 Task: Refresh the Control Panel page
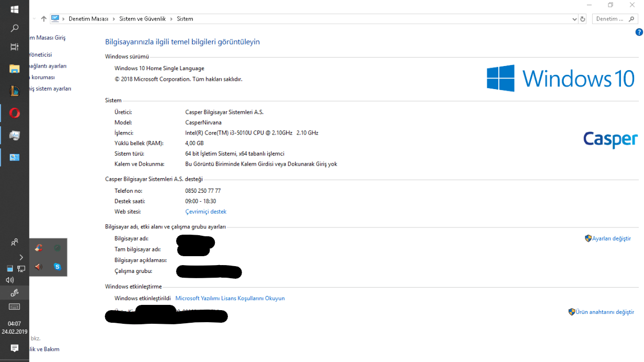(x=583, y=19)
